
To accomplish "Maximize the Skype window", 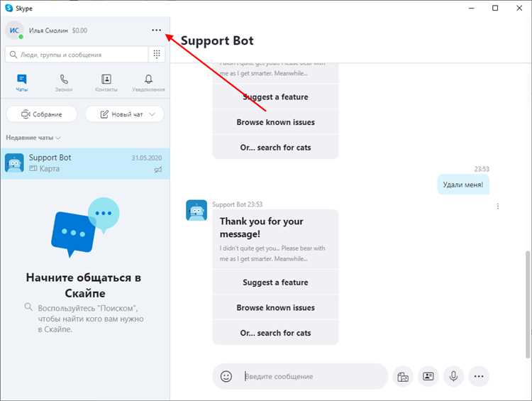I will pos(495,8).
